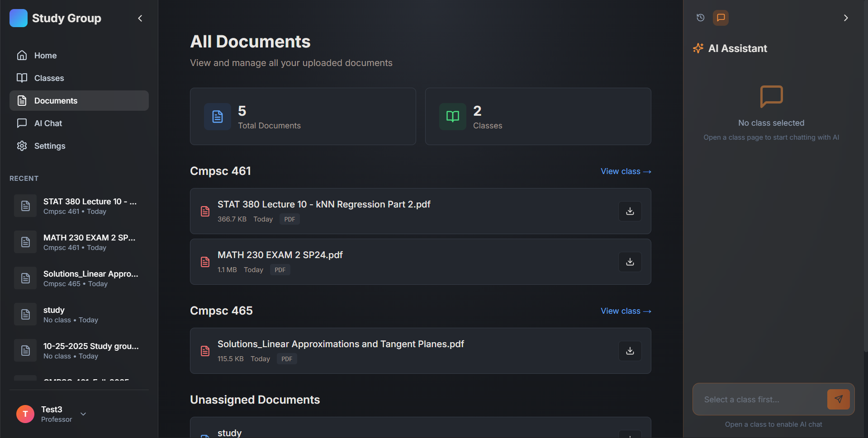Click file icon beside recent STAT 380 item

pyautogui.click(x=25, y=206)
